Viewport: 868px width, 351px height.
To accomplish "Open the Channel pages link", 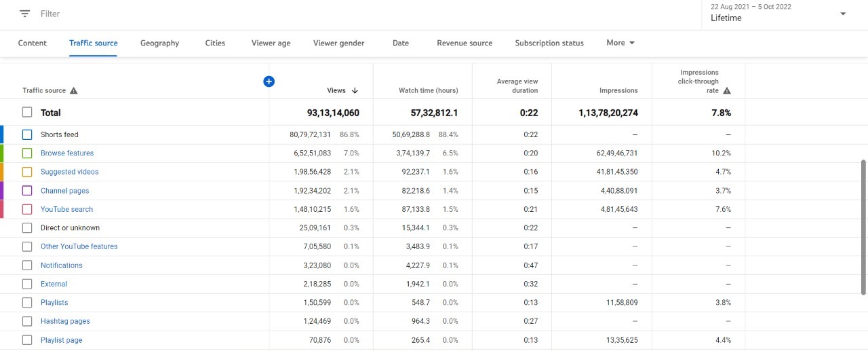I will [x=64, y=191].
